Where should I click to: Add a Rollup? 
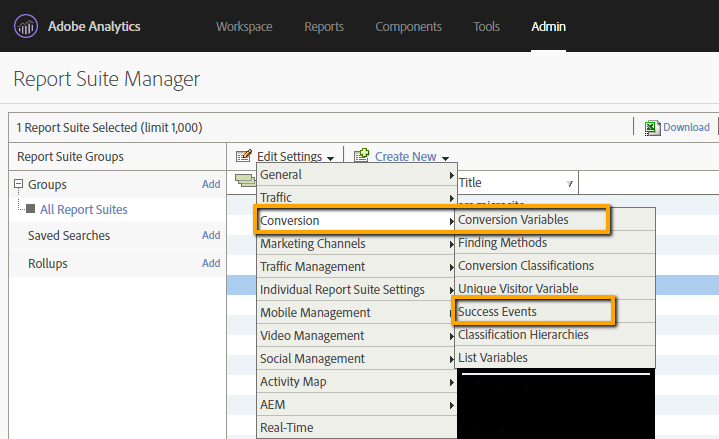click(x=211, y=263)
